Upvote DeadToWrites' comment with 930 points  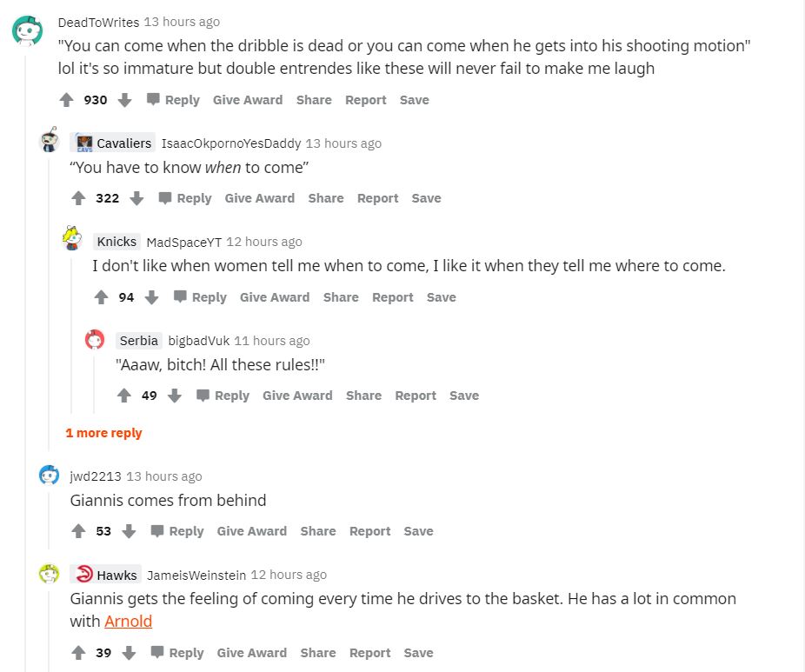(x=66, y=100)
